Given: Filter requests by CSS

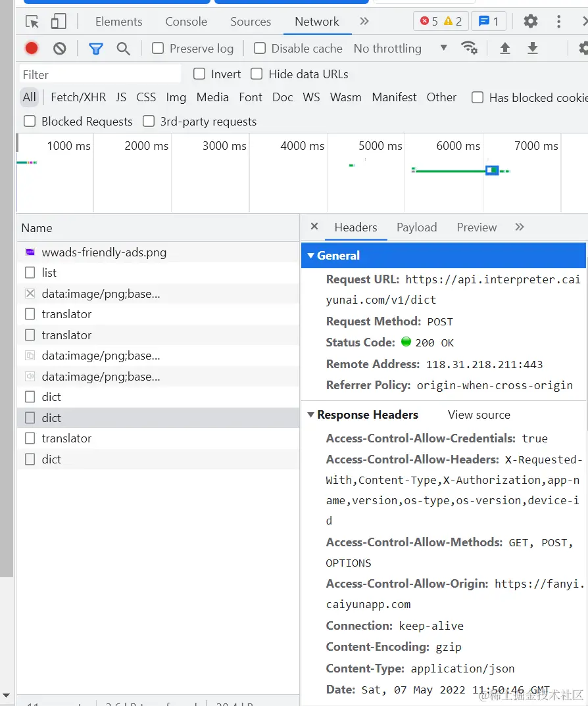Looking at the screenshot, I should coord(146,97).
